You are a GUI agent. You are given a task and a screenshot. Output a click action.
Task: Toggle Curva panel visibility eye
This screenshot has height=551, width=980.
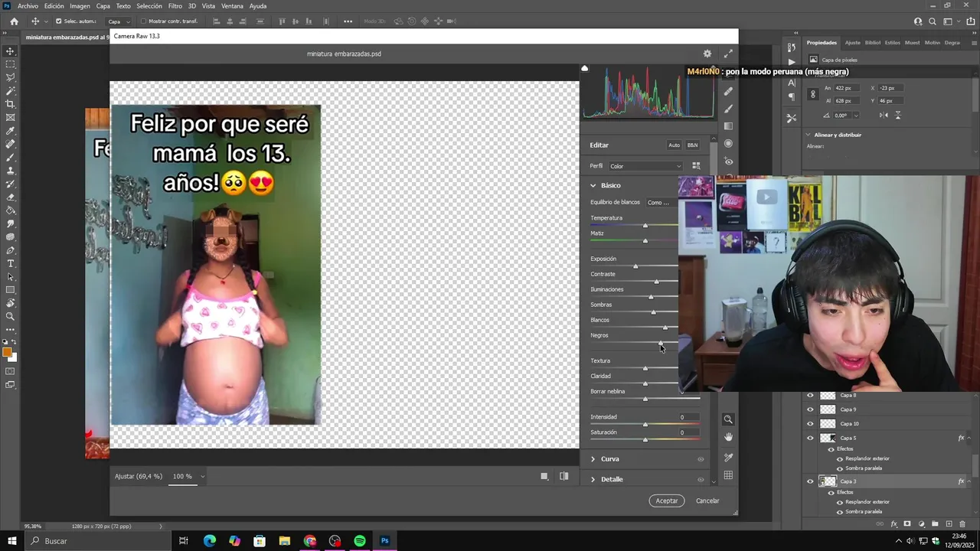click(701, 459)
